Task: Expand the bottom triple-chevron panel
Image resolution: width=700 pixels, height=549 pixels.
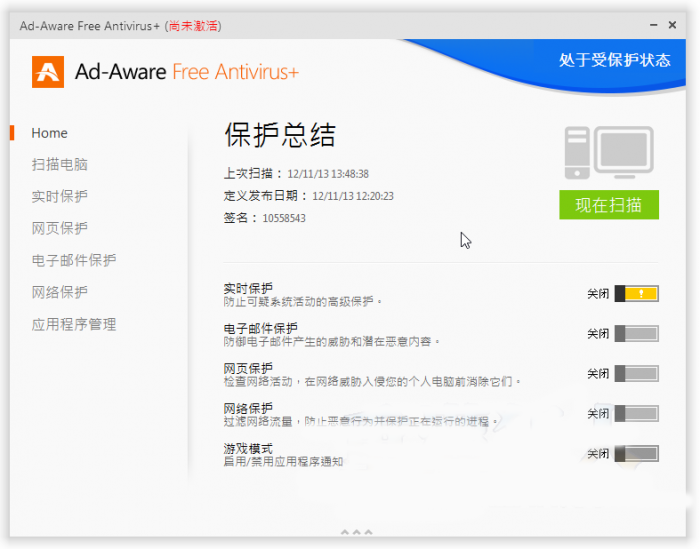Action: click(x=356, y=532)
